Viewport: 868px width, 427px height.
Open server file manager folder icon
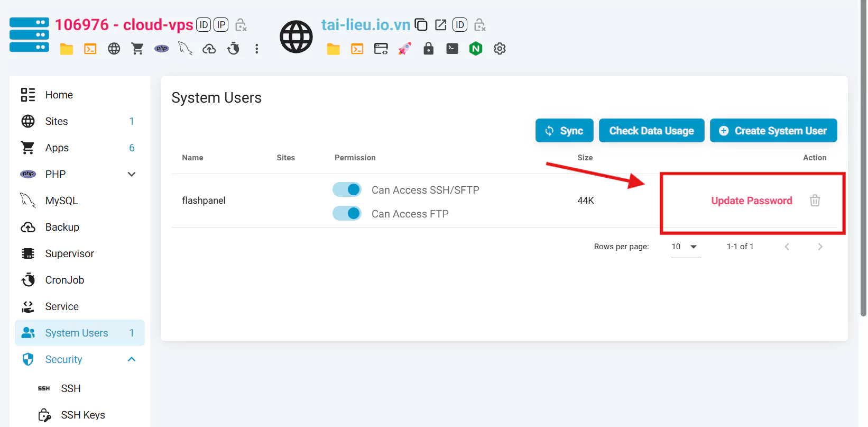coord(67,49)
